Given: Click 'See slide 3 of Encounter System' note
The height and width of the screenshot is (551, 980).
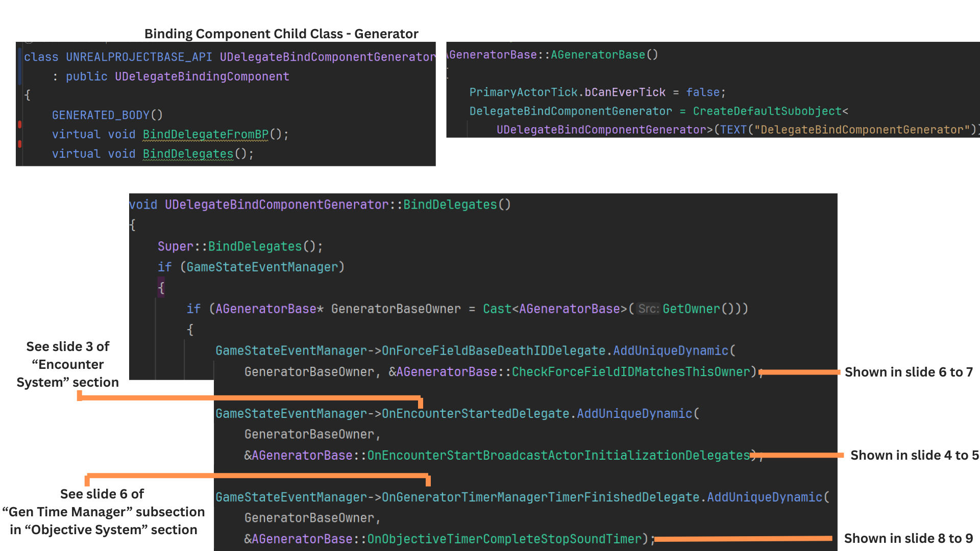Looking at the screenshot, I should click(x=68, y=364).
